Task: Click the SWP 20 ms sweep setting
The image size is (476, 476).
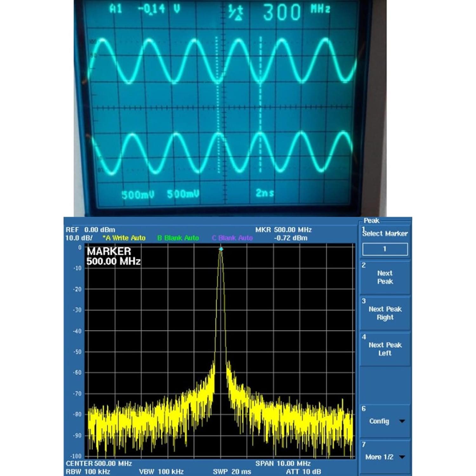Action: 232,472
